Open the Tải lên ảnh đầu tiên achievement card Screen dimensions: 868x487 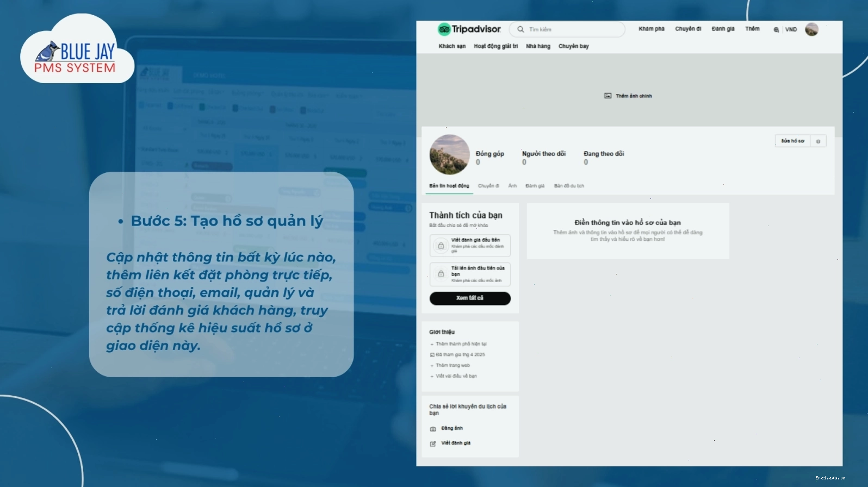(x=470, y=274)
